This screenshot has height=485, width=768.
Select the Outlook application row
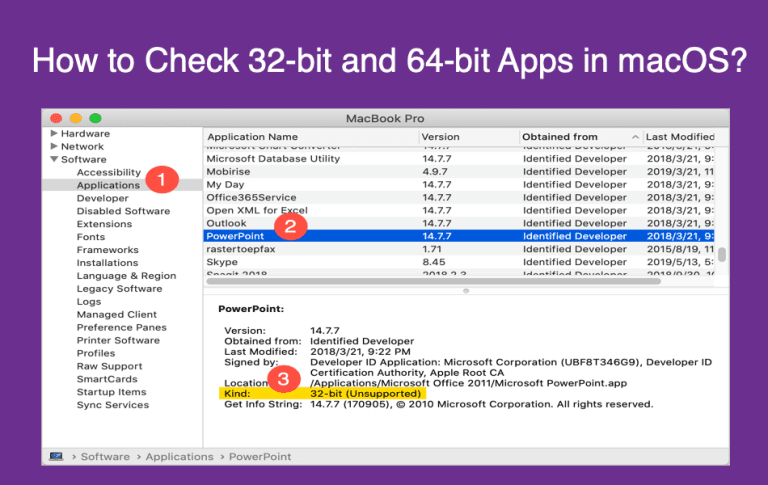tap(458, 223)
